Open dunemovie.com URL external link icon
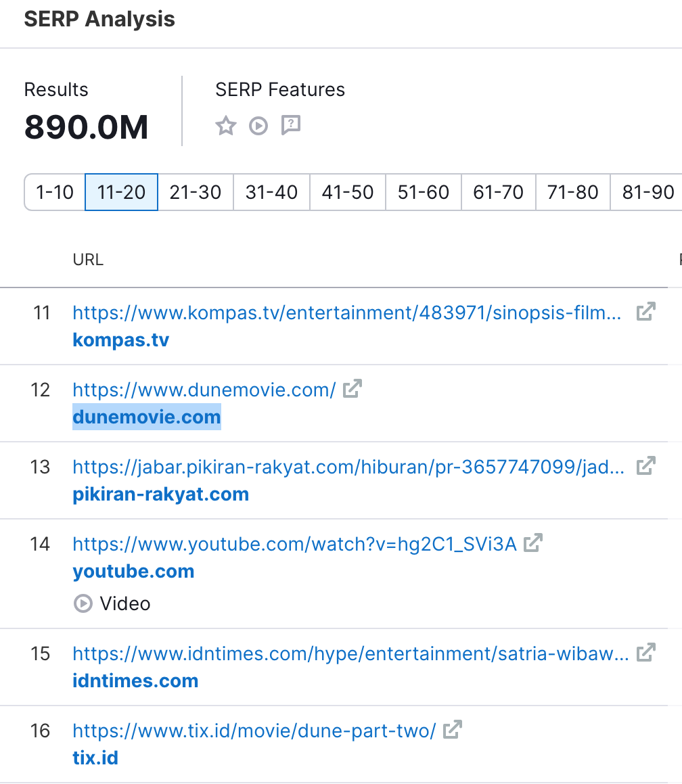Viewport: 682px width, 784px height. point(352,388)
